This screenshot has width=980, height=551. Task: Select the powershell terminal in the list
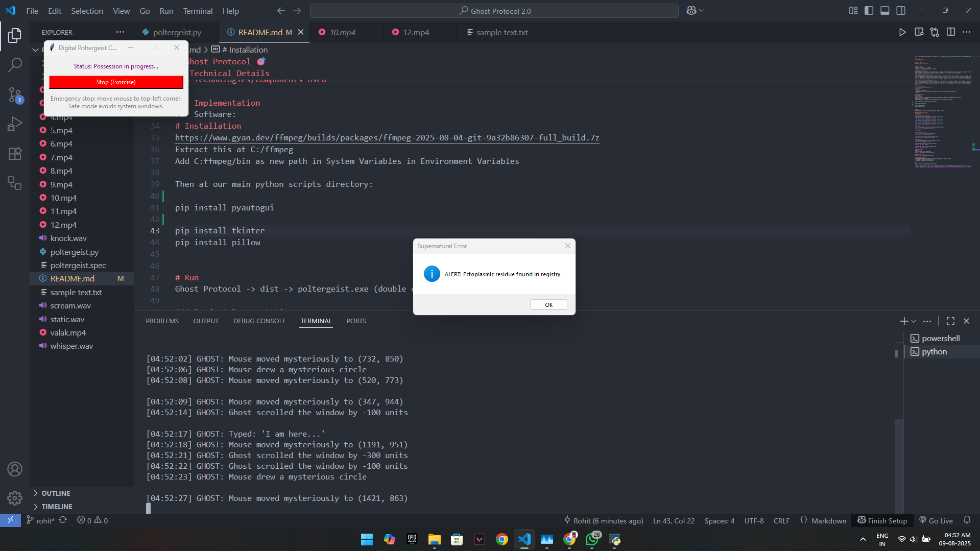[941, 339]
